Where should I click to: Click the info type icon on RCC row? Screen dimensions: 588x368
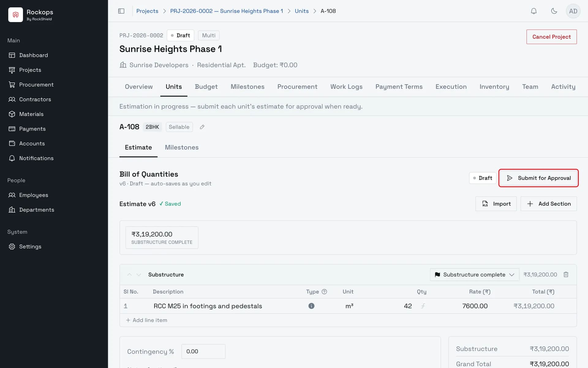coord(311,306)
